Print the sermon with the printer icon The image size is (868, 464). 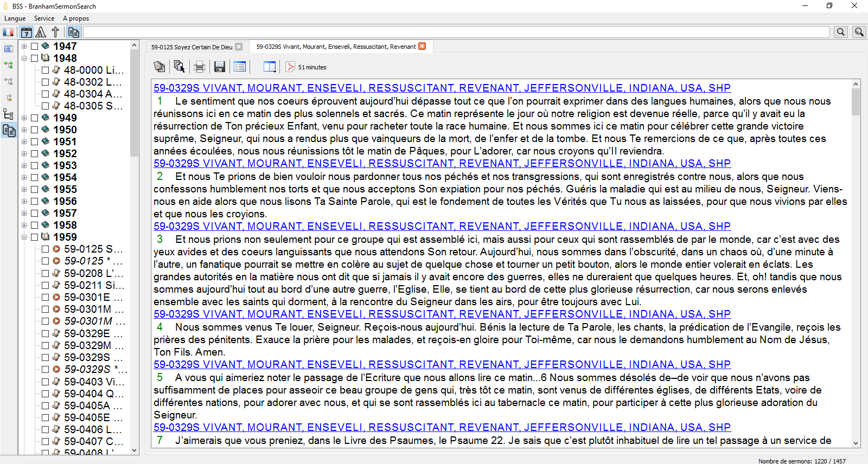[x=200, y=67]
